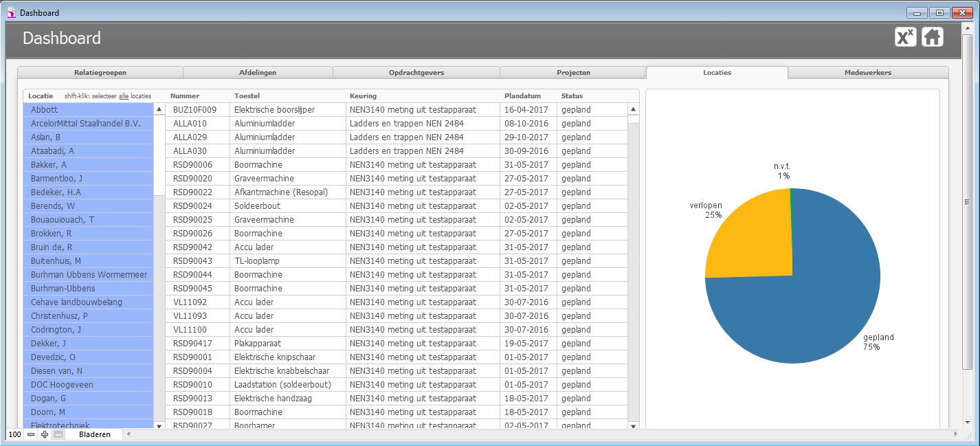Click number field BUZ10F009
Viewport: 980px width, 446px height.
coord(195,110)
